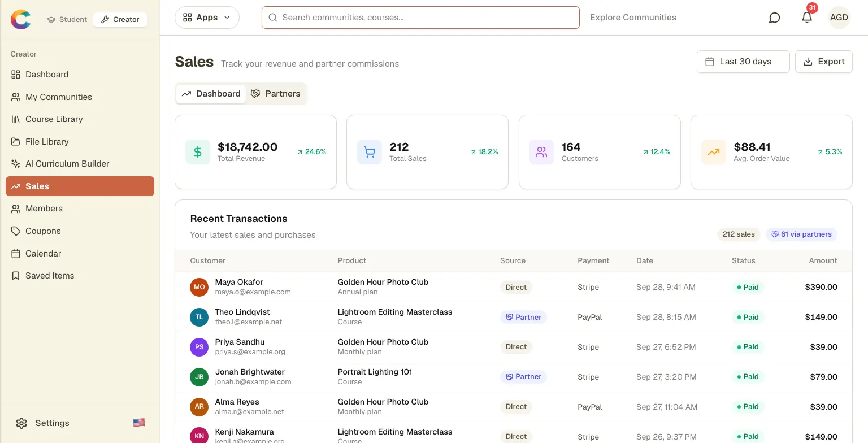Viewport: 868px width, 443px height.
Task: Click the Export button
Action: pyautogui.click(x=824, y=62)
